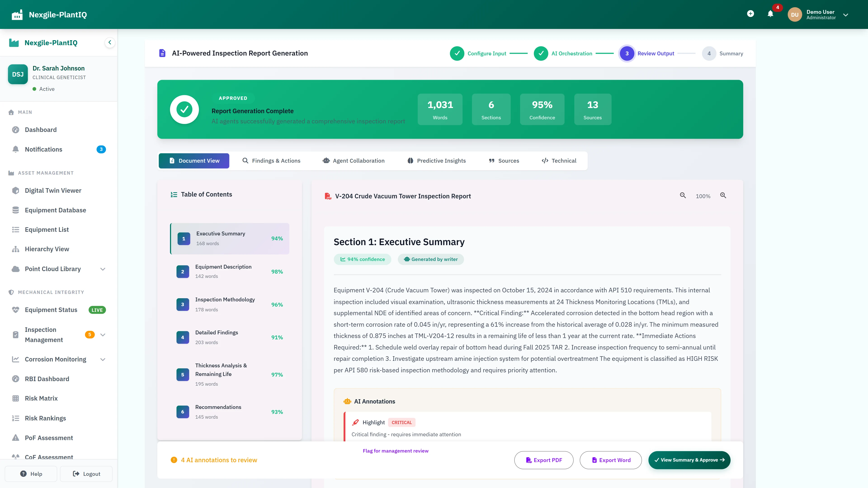Click View Summary & Approve
Screen dimensions: 868x488
689,460
